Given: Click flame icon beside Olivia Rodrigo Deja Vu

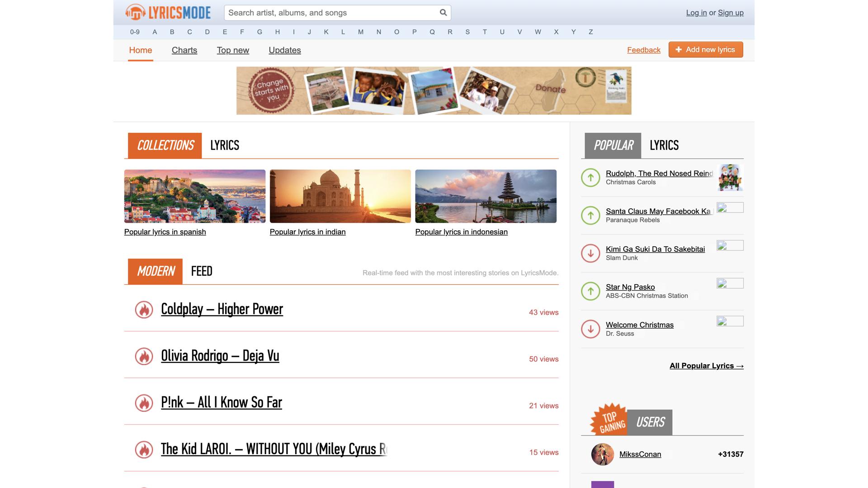Looking at the screenshot, I should point(144,357).
